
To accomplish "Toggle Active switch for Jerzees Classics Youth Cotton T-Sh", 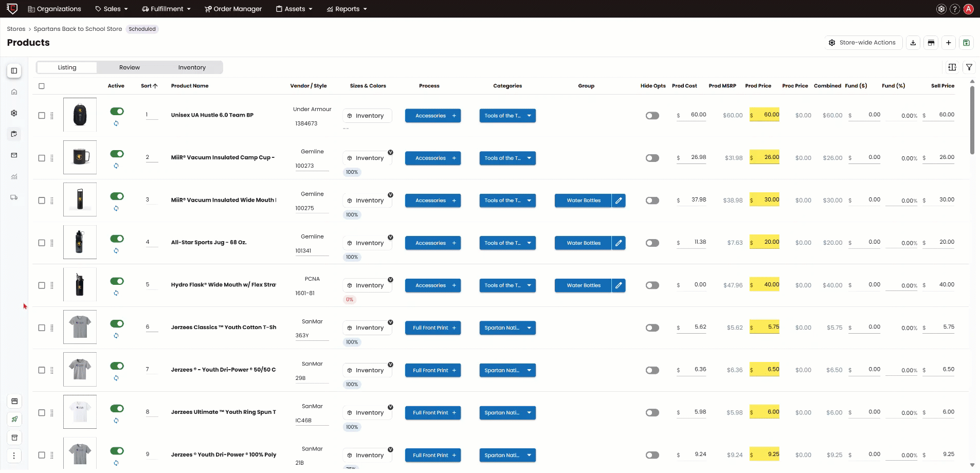I will [x=117, y=323].
